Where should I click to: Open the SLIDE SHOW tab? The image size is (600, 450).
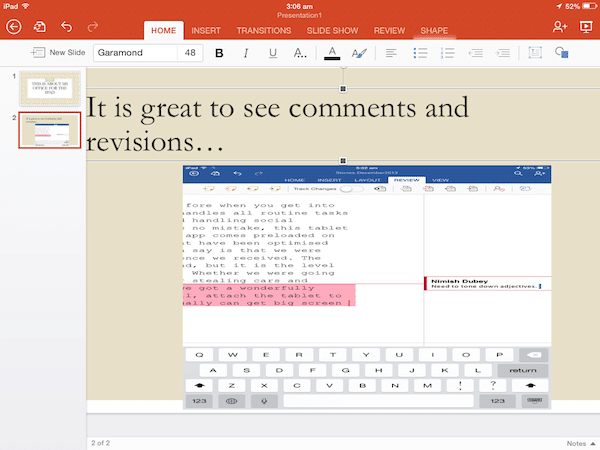click(x=332, y=31)
